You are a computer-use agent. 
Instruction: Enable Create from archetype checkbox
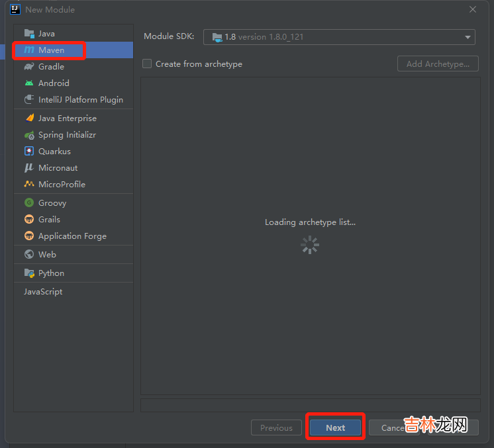pyautogui.click(x=147, y=64)
